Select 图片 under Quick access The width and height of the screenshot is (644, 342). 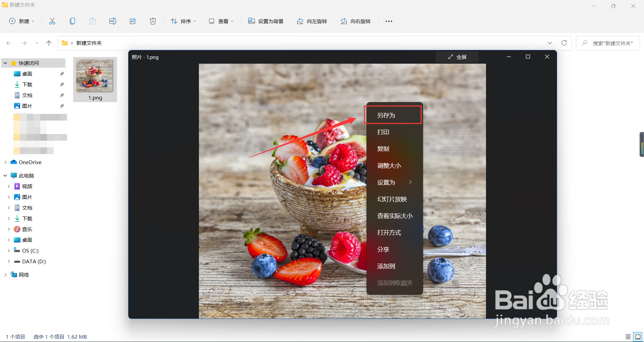(x=27, y=106)
